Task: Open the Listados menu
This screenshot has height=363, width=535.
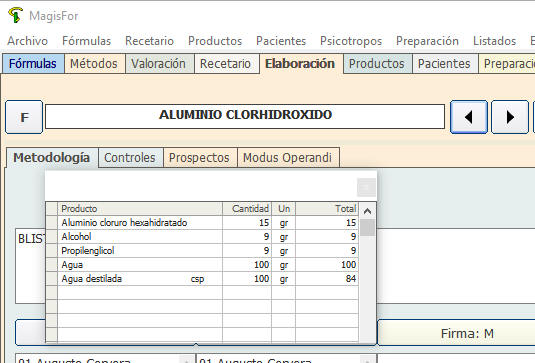Action: (x=494, y=41)
